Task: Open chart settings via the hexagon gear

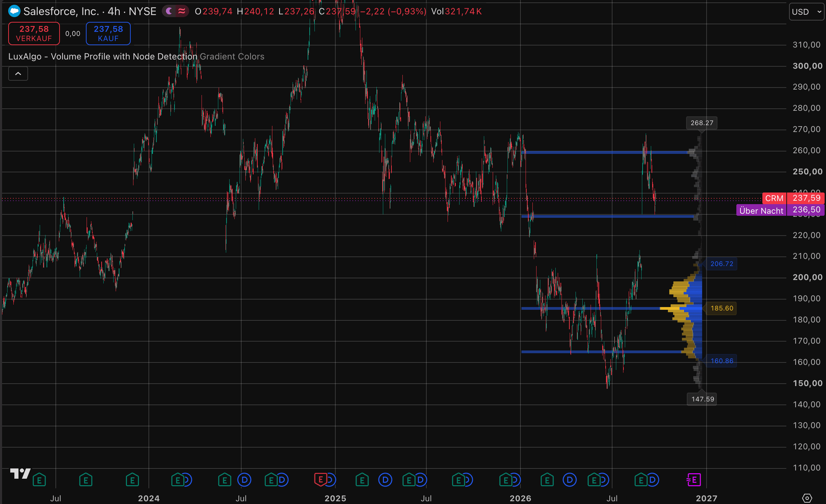Action: tap(807, 498)
